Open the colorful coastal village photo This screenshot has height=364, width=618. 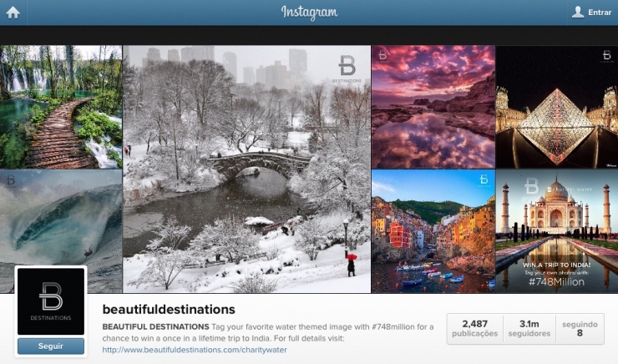pyautogui.click(x=433, y=231)
